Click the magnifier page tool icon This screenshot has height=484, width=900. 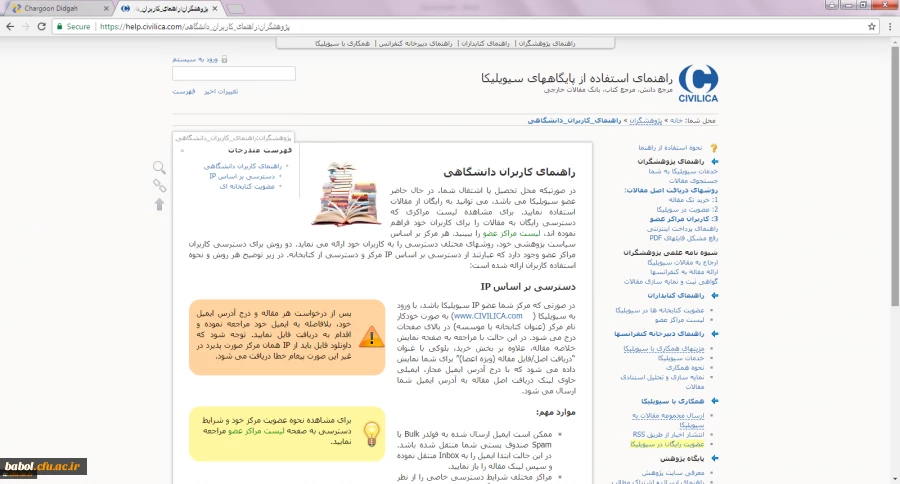point(159,168)
